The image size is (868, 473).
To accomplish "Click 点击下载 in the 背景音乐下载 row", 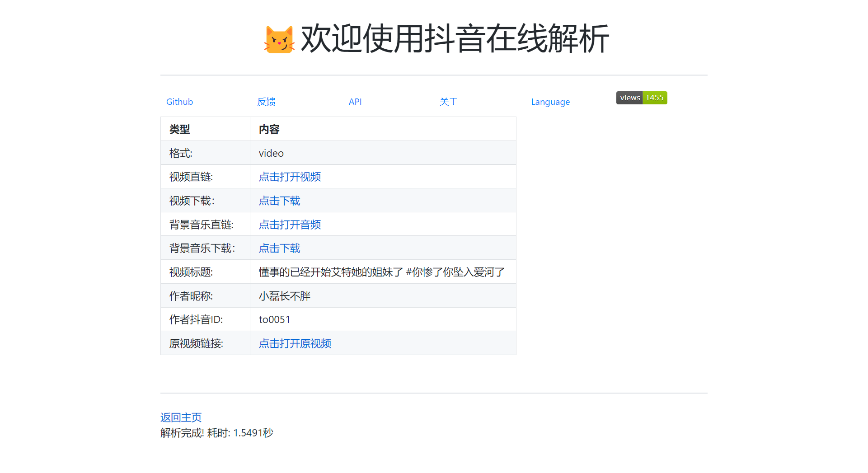I will click(279, 248).
